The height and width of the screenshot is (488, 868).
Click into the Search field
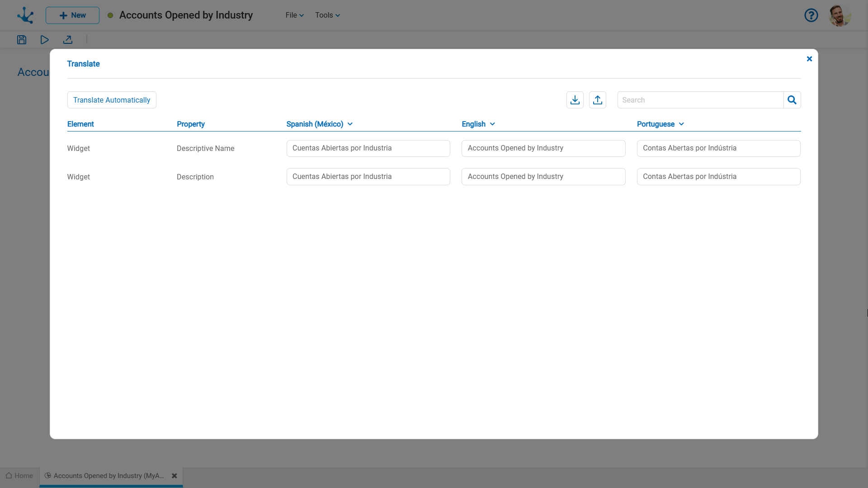(700, 100)
